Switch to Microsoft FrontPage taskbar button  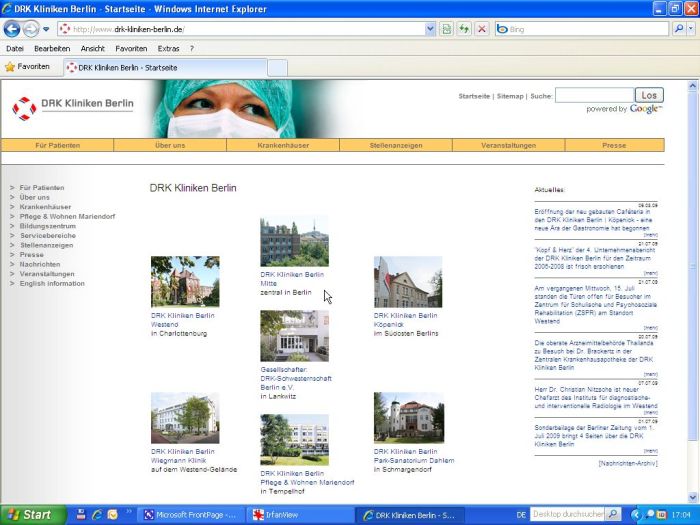[x=191, y=515]
